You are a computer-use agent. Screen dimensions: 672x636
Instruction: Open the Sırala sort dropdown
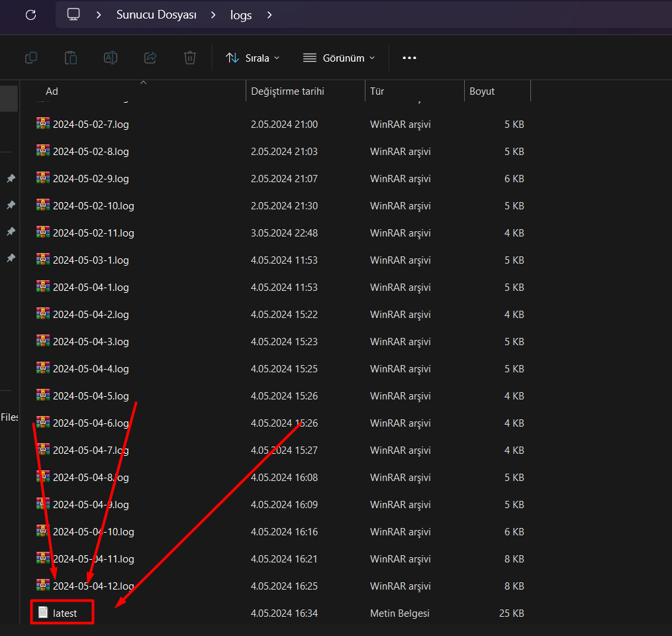point(253,58)
